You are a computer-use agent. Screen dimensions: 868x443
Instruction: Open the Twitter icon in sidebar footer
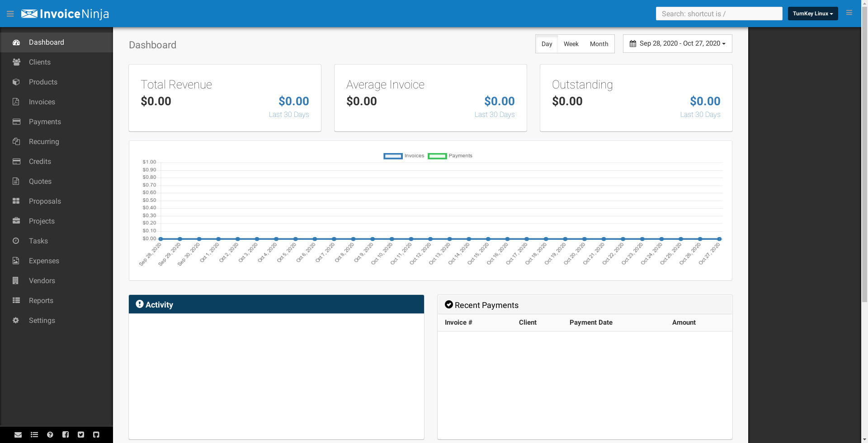[81, 435]
